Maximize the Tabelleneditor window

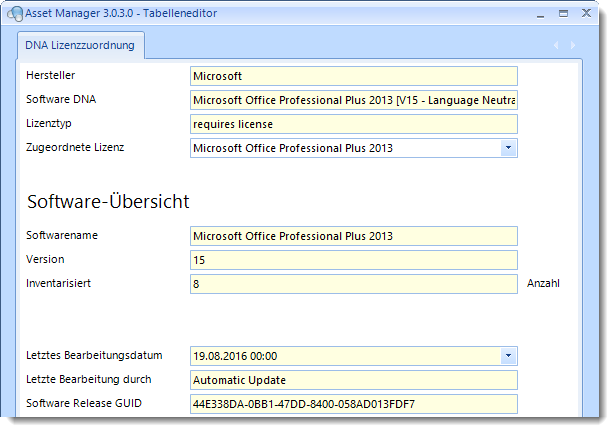(x=563, y=14)
